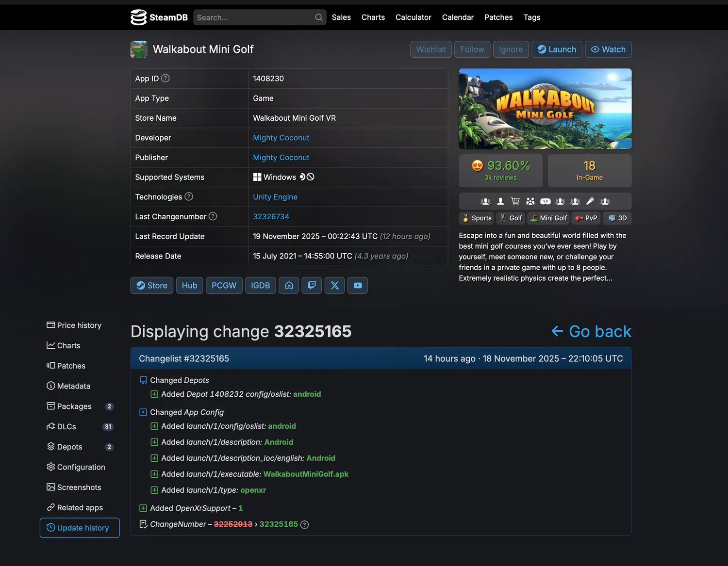Click the love-face emoji by the review score

tap(478, 166)
